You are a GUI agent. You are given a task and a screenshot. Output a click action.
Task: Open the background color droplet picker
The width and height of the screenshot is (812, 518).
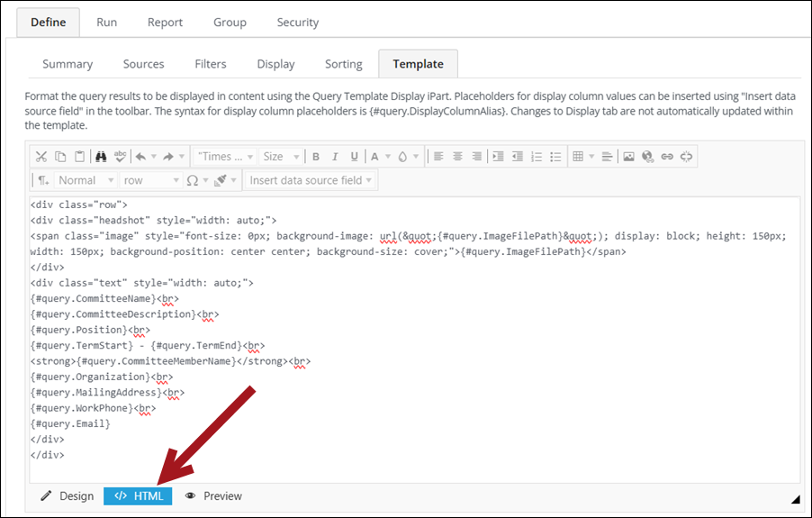pos(402,157)
